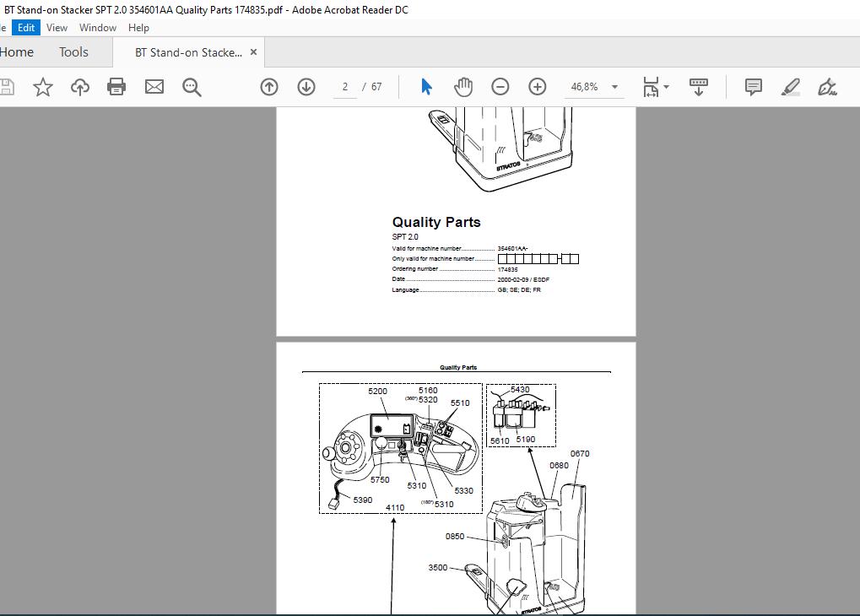The height and width of the screenshot is (616, 860).
Task: Print the document using printer icon
Action: coord(116,87)
